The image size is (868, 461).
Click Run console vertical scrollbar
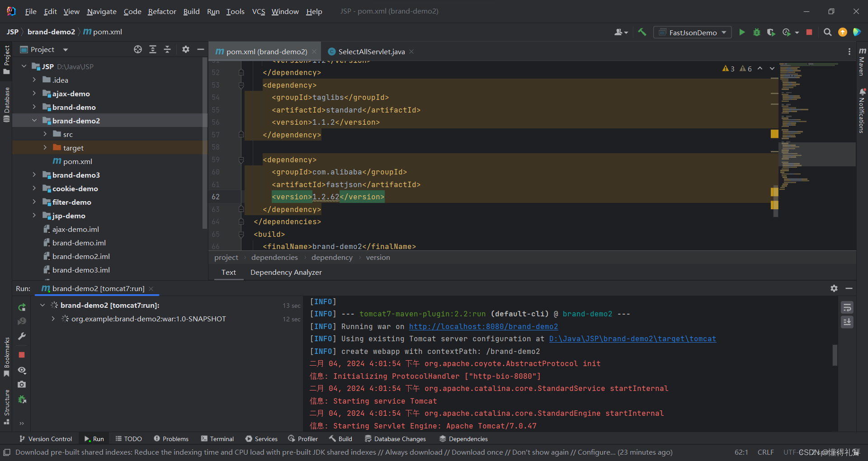[835, 355]
